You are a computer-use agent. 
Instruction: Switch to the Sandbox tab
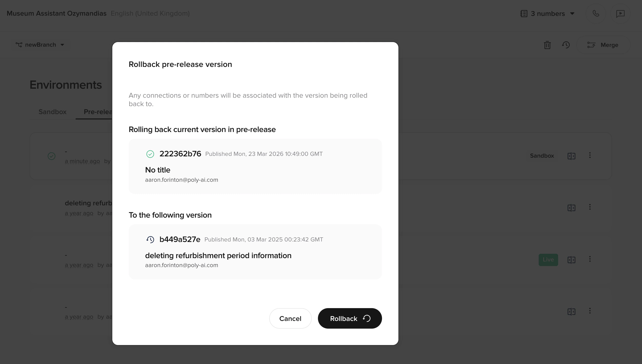coord(52,112)
